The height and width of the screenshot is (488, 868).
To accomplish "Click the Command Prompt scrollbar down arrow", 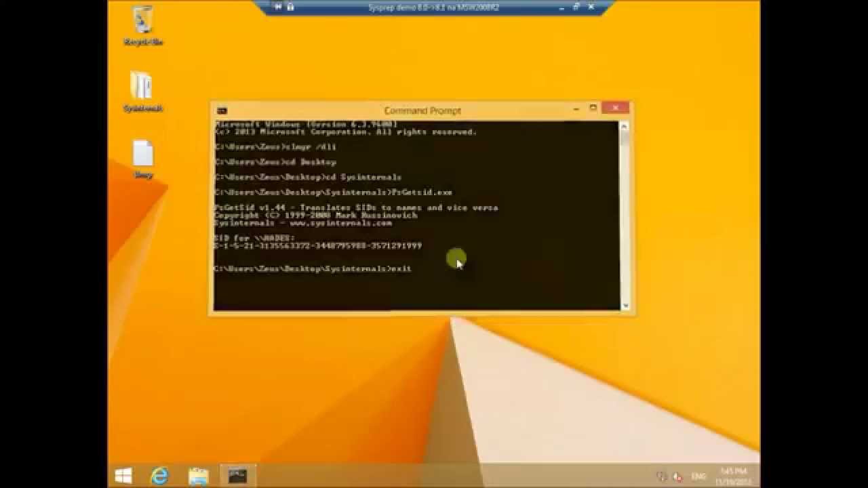I will [625, 306].
